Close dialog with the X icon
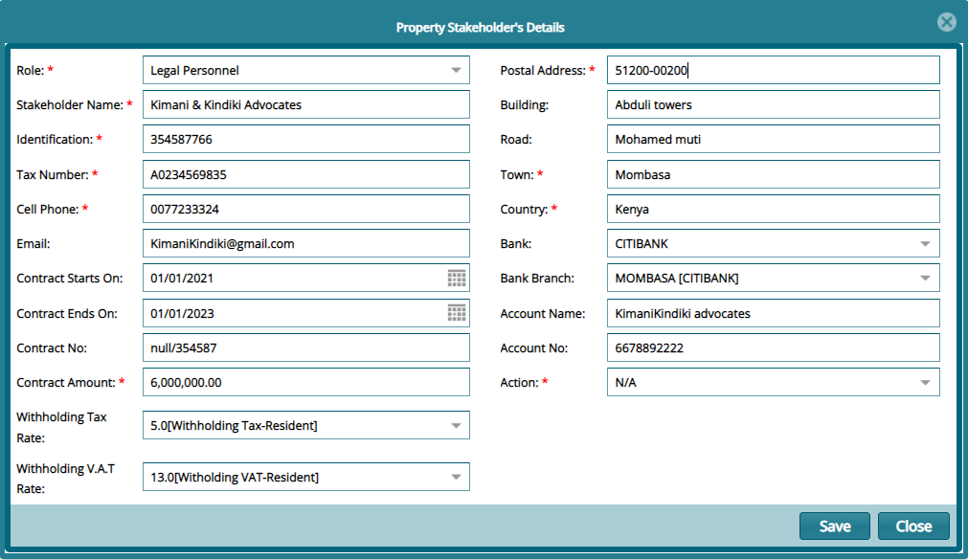The height and width of the screenshot is (560, 968). pyautogui.click(x=946, y=22)
